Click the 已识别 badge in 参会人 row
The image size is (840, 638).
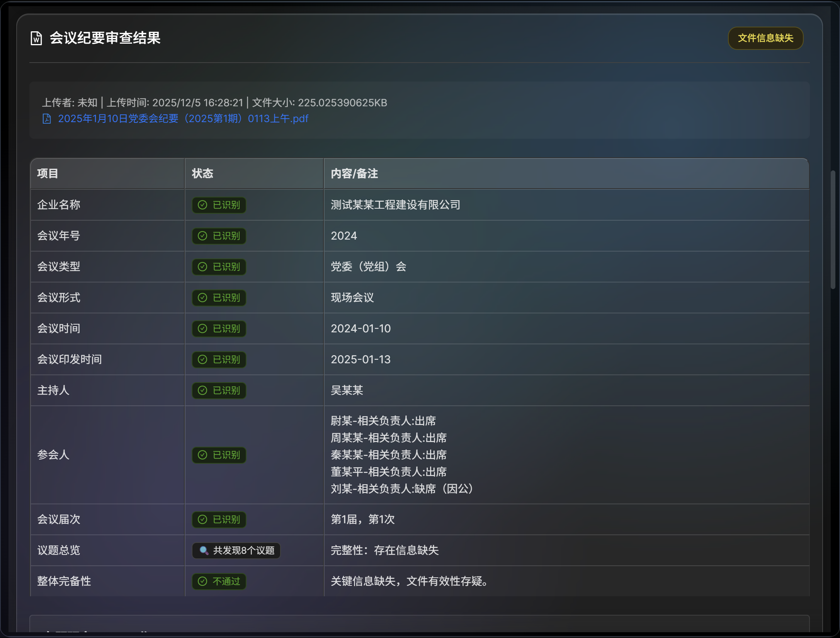[219, 455]
